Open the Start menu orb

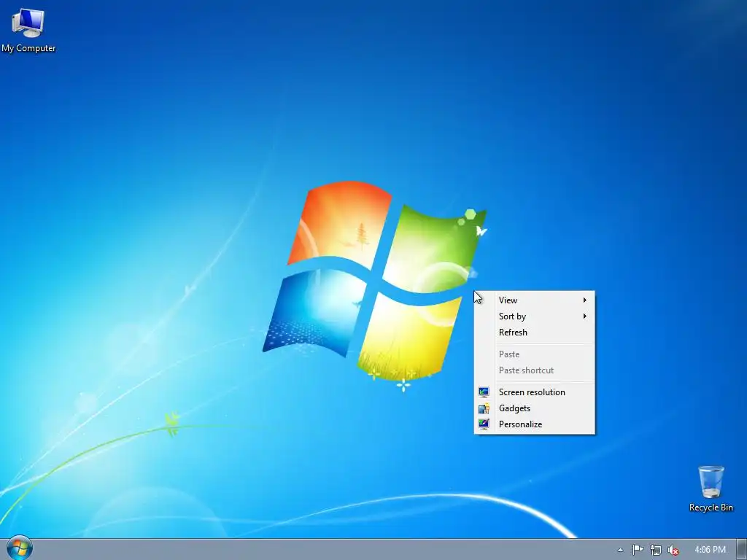20,548
